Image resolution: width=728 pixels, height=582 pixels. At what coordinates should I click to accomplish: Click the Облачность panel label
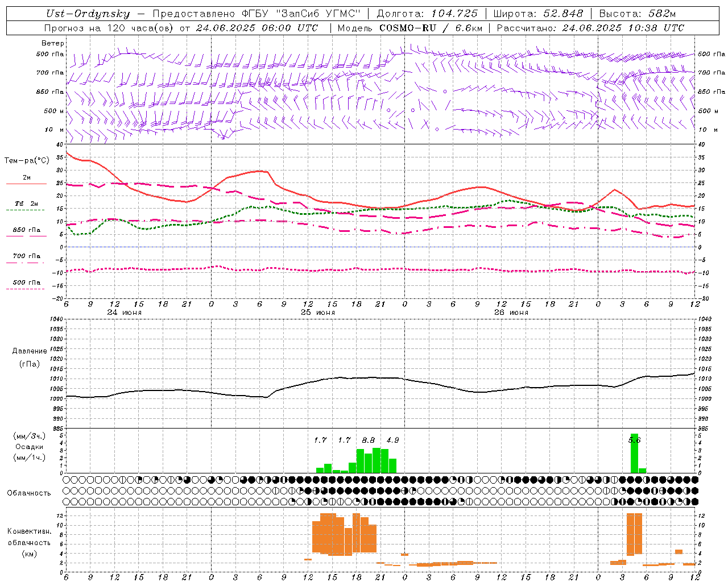coord(29,493)
